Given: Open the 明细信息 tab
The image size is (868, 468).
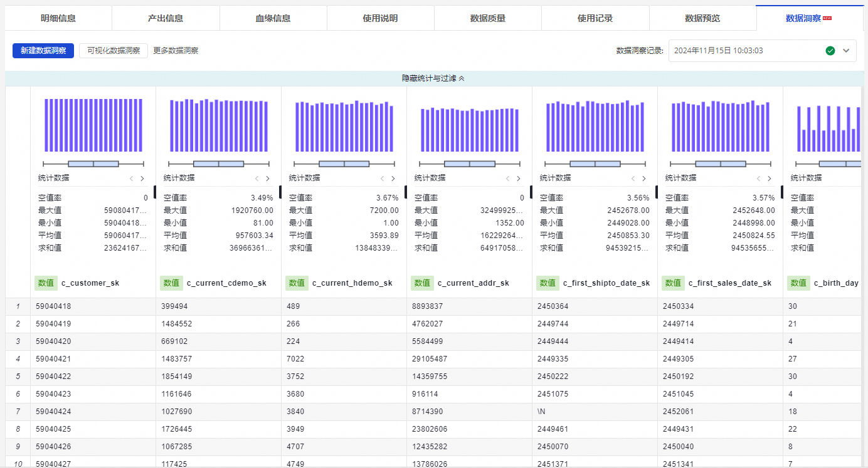Looking at the screenshot, I should click(58, 18).
